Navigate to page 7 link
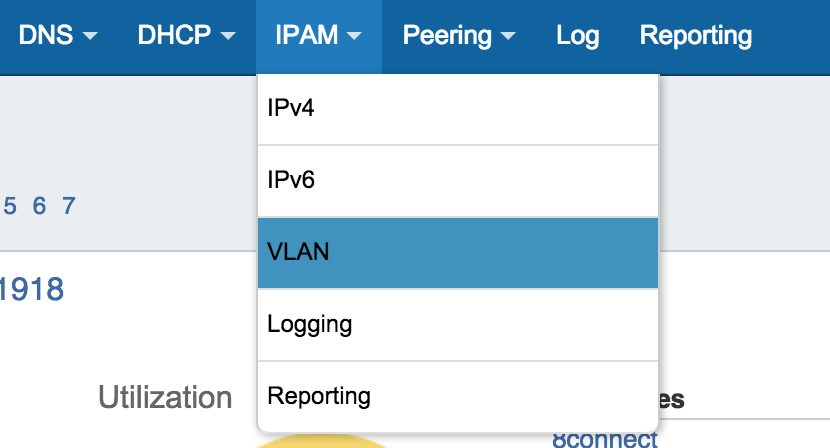The image size is (830, 448). [x=69, y=206]
